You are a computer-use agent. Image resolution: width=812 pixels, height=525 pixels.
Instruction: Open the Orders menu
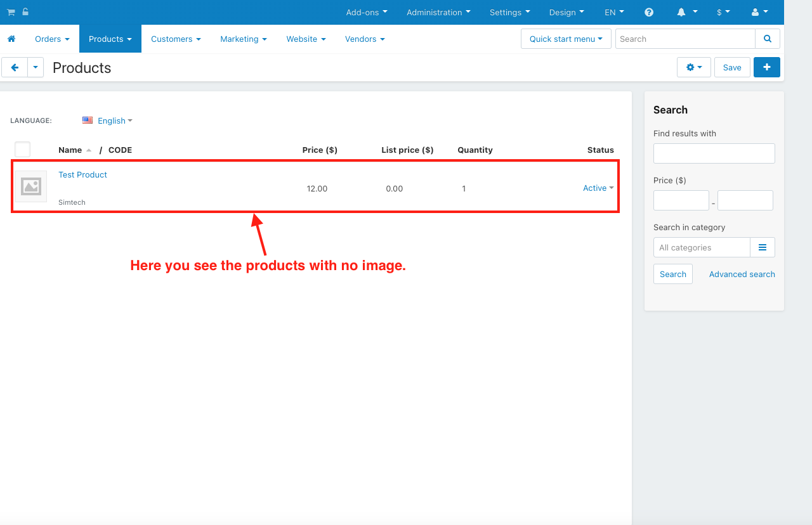(x=52, y=39)
